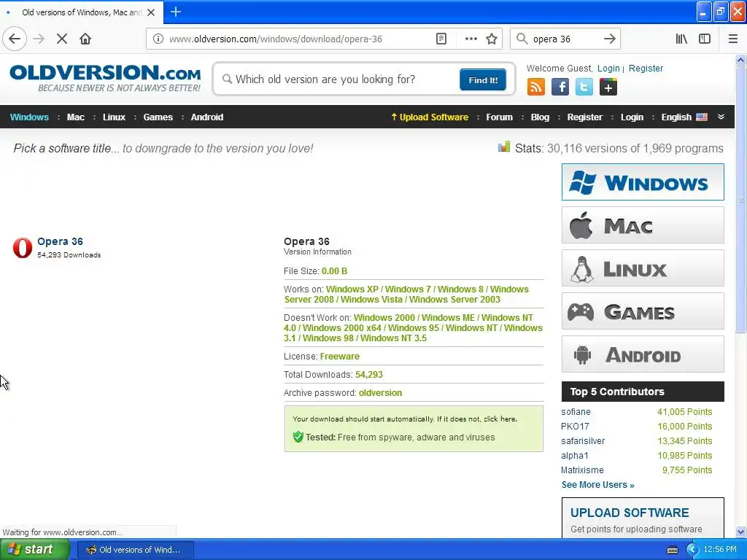The width and height of the screenshot is (747, 560).
Task: Open the Twitter icon
Action: click(584, 87)
